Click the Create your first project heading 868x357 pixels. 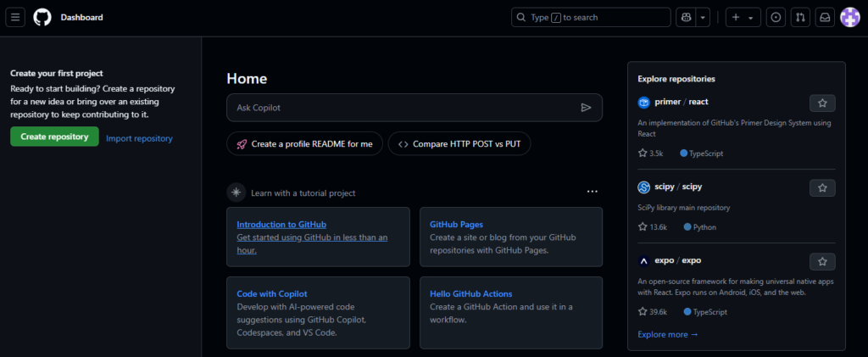tap(57, 73)
